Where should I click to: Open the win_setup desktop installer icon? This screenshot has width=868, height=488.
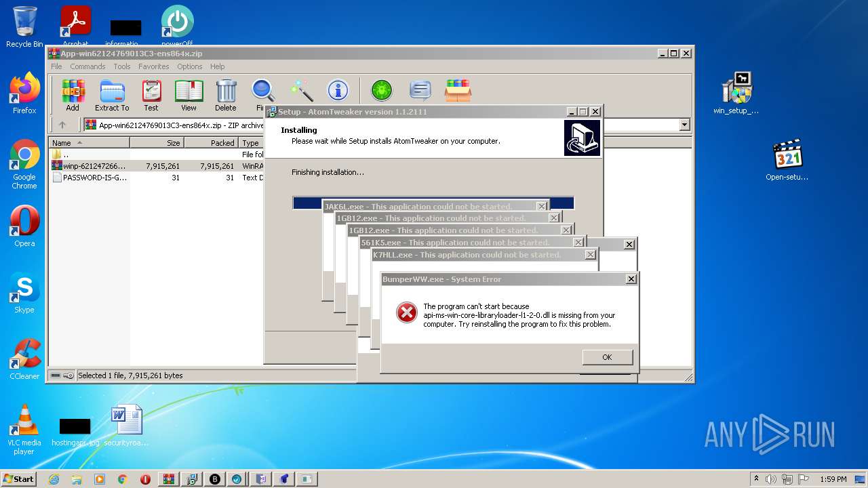(736, 94)
